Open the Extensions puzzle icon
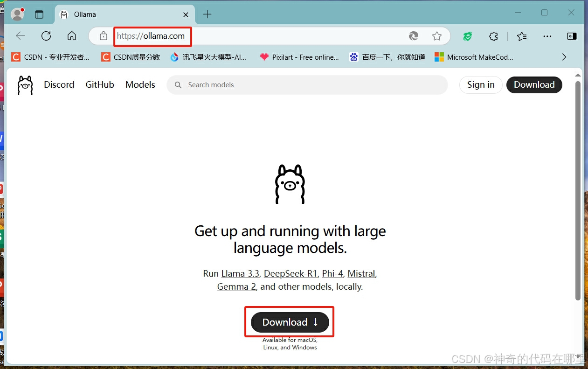Image resolution: width=588 pixels, height=369 pixels. [494, 36]
